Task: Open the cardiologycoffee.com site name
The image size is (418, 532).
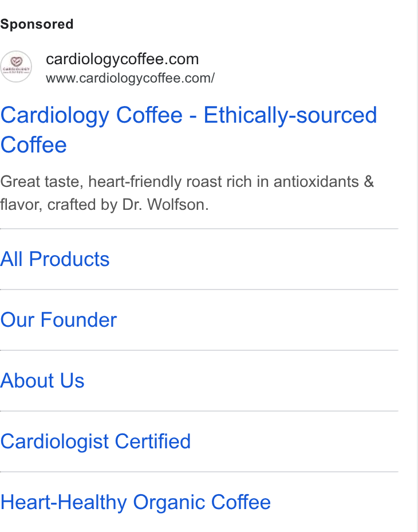Action: point(123,60)
